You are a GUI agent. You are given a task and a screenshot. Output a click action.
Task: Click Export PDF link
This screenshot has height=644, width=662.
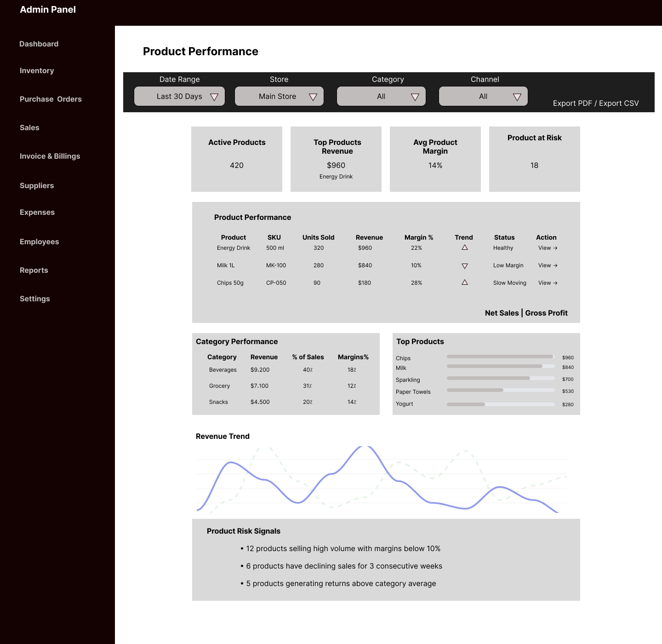coord(572,103)
